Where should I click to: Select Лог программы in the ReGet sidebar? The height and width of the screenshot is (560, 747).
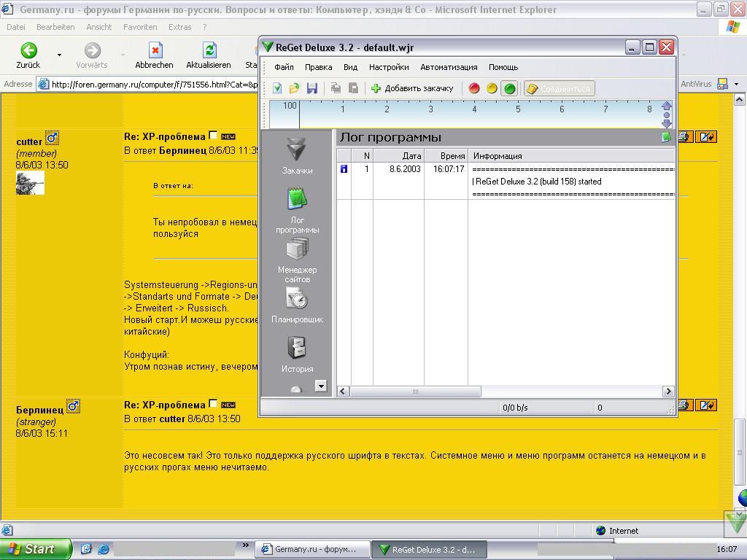pos(297,211)
